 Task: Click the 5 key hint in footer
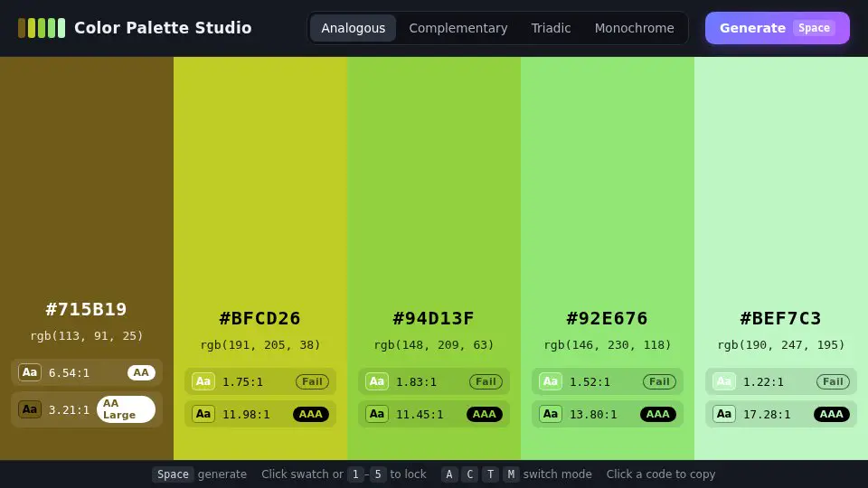point(378,474)
